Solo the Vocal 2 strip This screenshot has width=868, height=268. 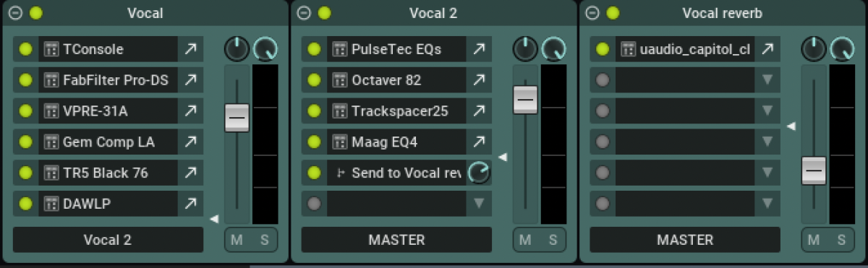coord(553,240)
